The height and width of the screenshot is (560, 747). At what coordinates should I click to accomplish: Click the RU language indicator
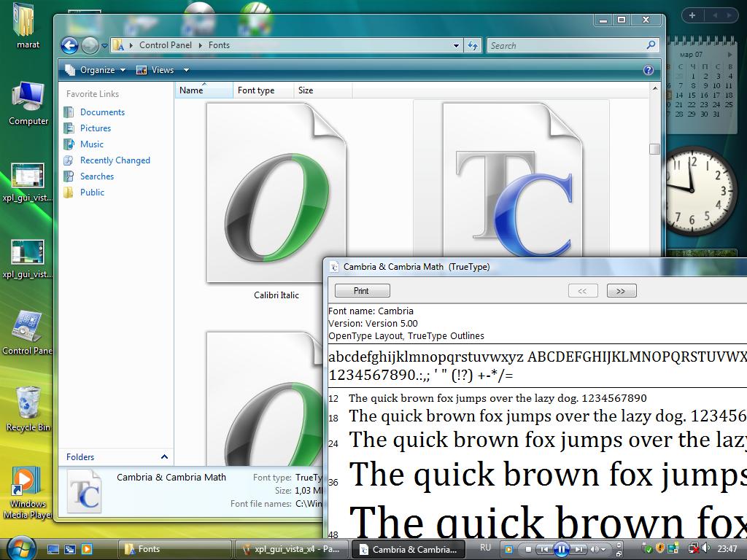click(x=485, y=548)
